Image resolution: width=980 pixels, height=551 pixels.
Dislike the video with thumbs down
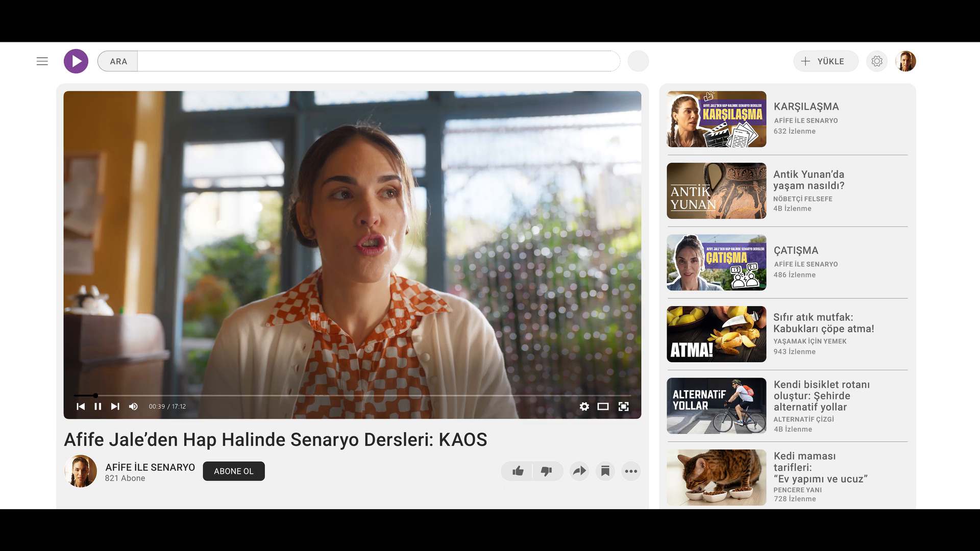pos(547,471)
